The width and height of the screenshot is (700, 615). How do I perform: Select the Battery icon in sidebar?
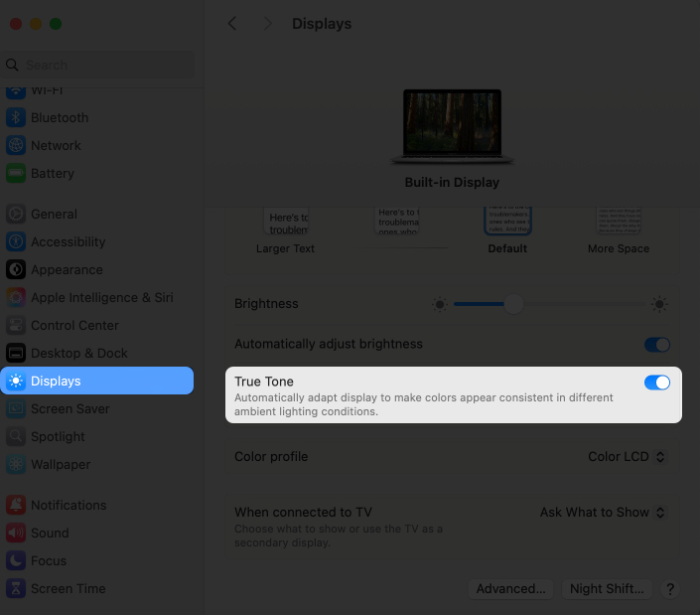pos(15,173)
